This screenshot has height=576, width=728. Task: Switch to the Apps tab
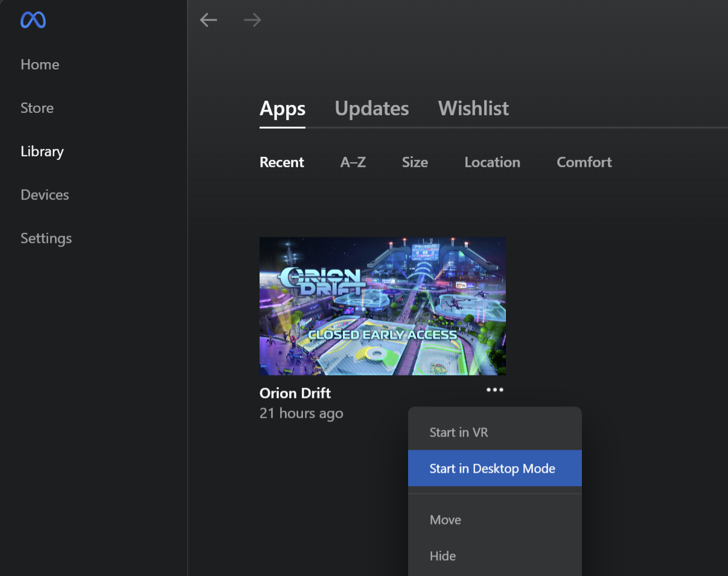tap(282, 109)
